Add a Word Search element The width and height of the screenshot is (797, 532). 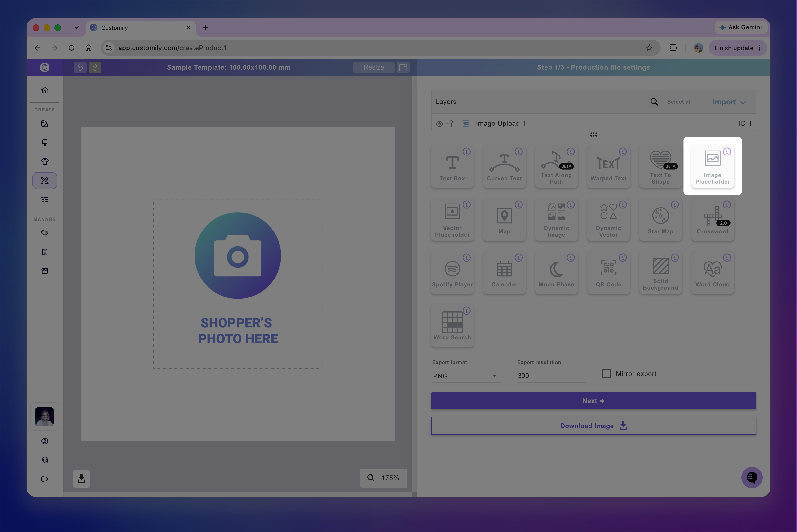452,325
